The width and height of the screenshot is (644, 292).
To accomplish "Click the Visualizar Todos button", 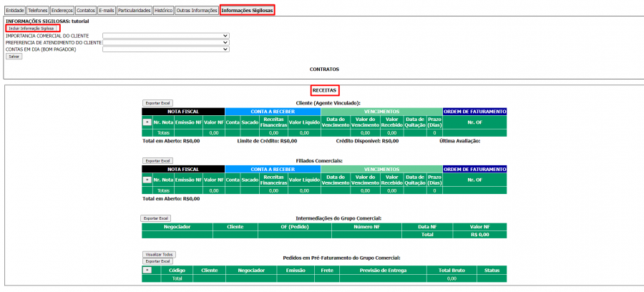I will click(160, 254).
